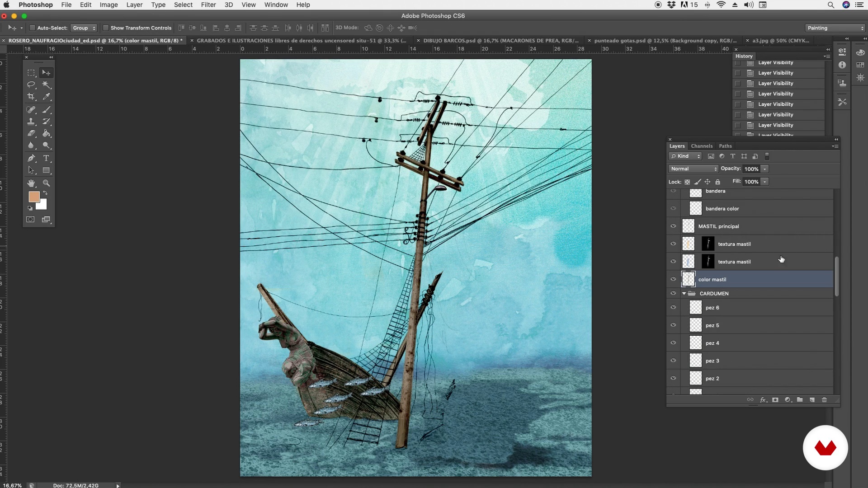The width and height of the screenshot is (868, 488).
Task: Select the Lasso tool
Action: [x=31, y=85]
